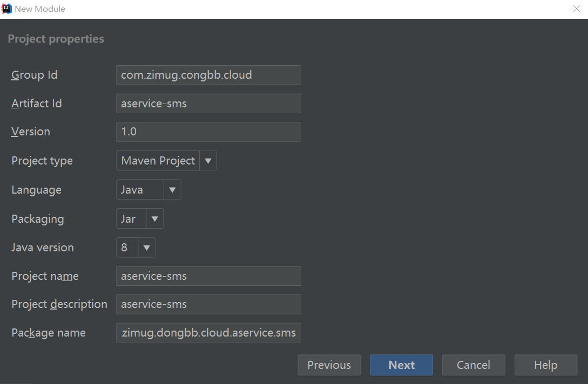Click the Java language combo box value
The image size is (588, 384).
[139, 190]
